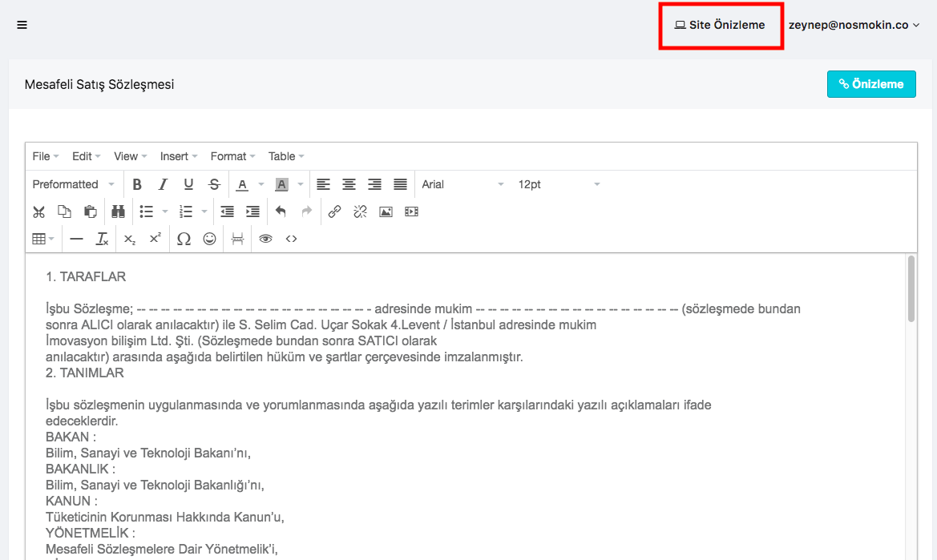The image size is (937, 560).
Task: Clear formatting with the Tx icon
Action: pos(102,239)
